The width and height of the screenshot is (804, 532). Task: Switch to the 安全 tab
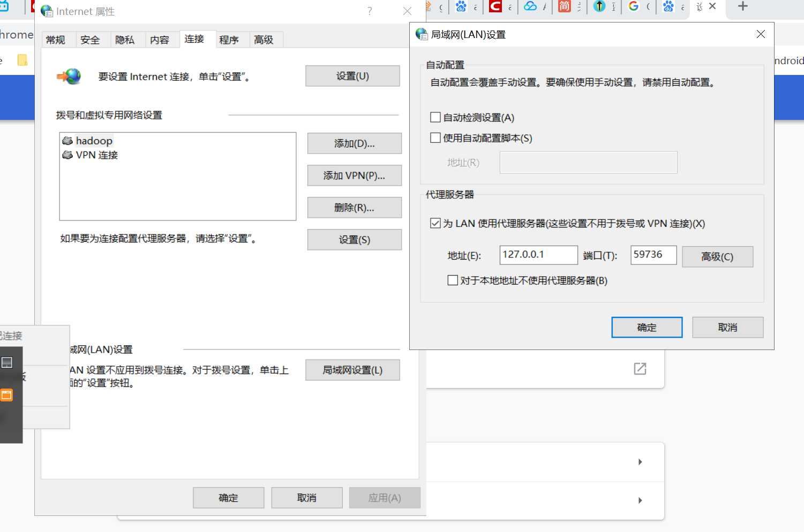click(90, 40)
